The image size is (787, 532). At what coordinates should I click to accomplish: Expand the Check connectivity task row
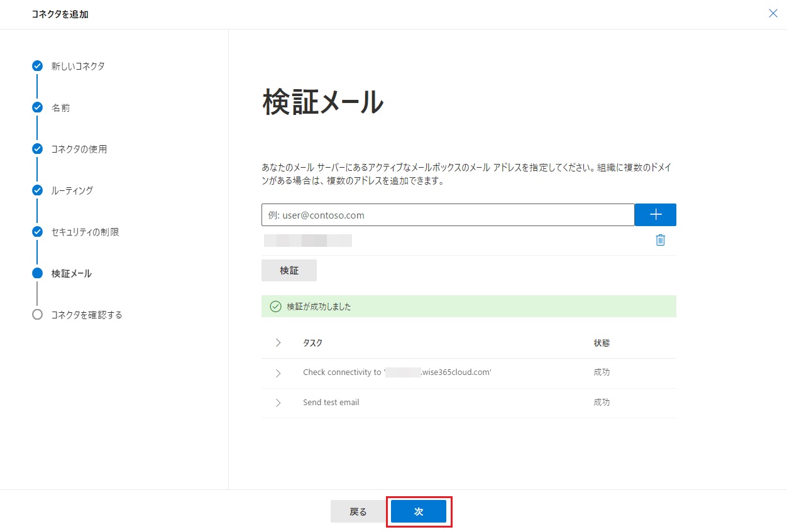coord(278,373)
